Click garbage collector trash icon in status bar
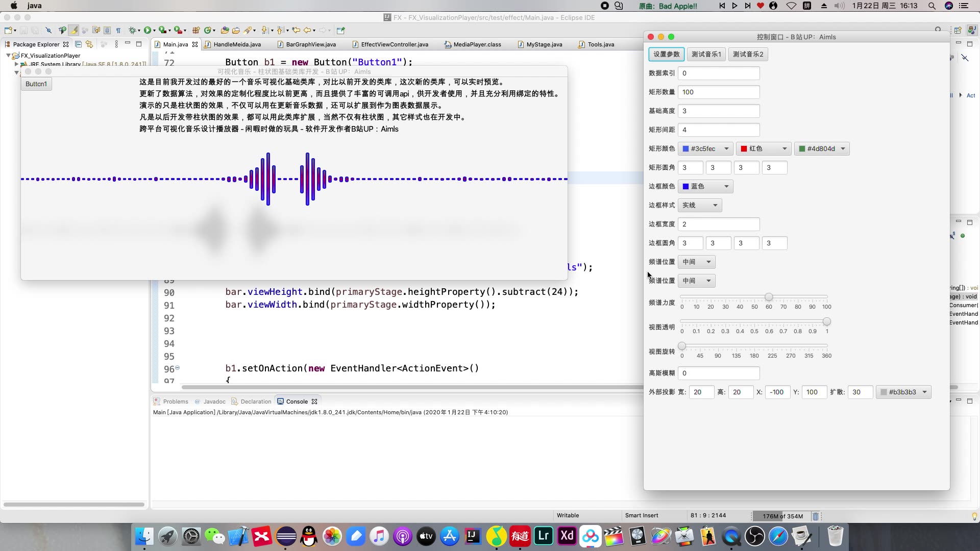The image size is (980, 551). pyautogui.click(x=816, y=516)
